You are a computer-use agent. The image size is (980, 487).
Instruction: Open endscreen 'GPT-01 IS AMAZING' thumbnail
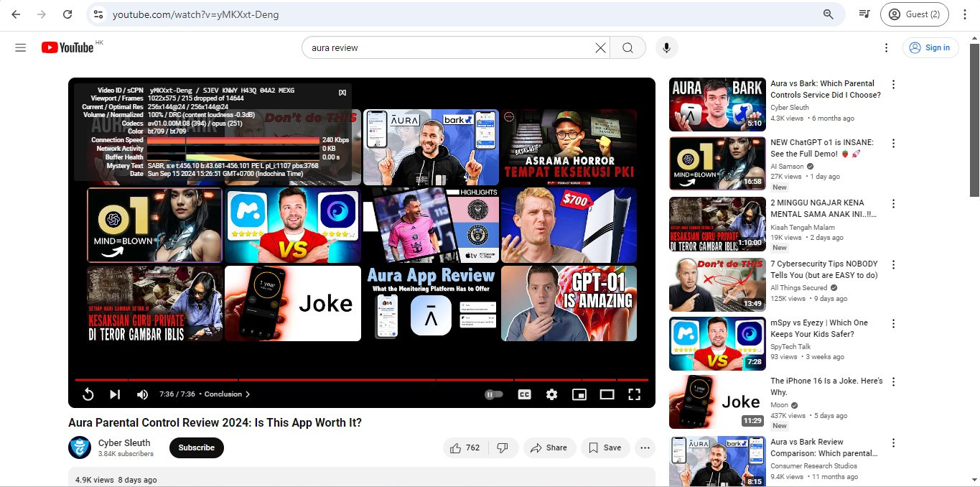coord(569,303)
